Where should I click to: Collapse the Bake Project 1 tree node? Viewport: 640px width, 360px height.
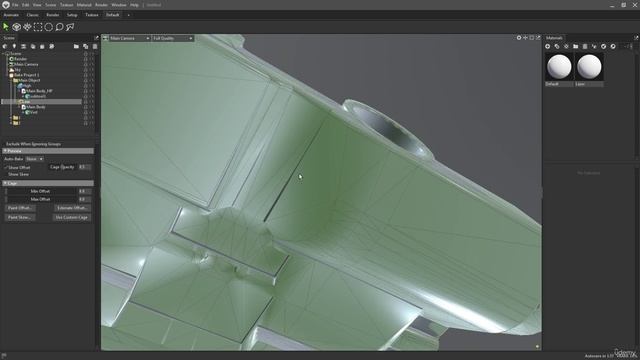(8, 75)
